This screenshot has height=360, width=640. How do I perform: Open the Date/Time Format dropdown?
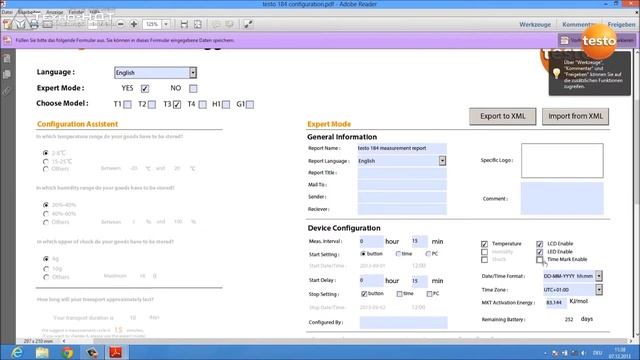coord(599,276)
